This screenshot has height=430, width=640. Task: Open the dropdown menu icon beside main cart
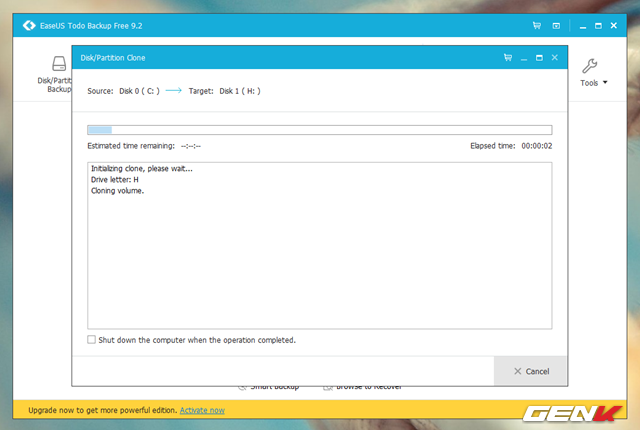click(x=556, y=26)
